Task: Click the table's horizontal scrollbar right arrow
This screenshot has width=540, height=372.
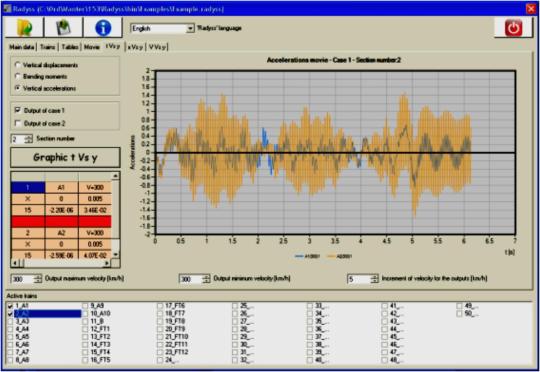Action: [x=107, y=263]
